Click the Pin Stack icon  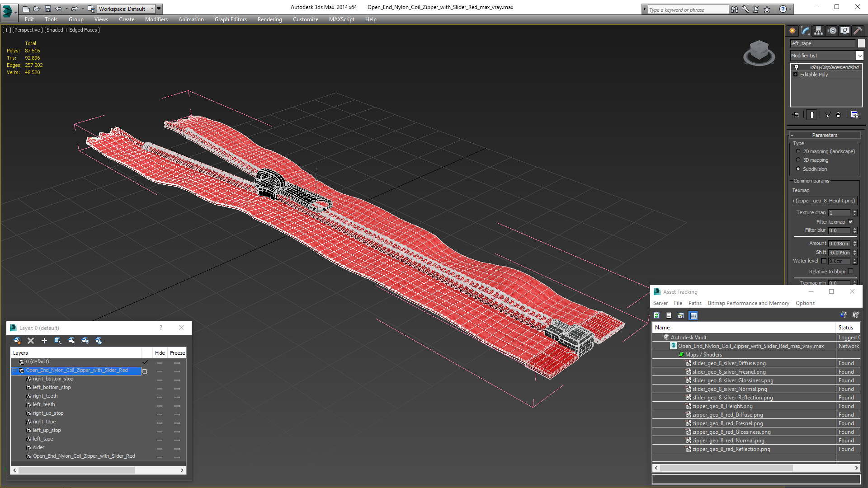pos(796,115)
